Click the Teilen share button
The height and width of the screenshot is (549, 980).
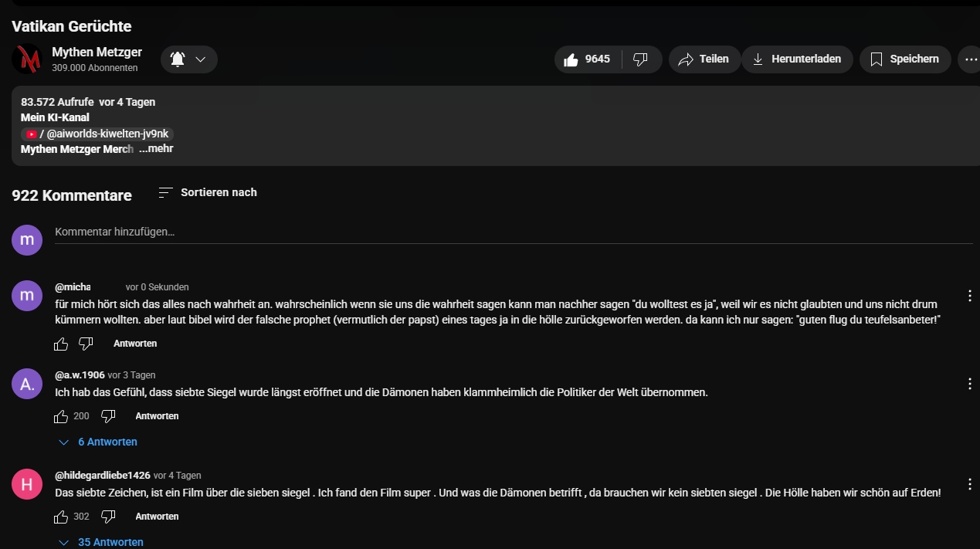[x=704, y=59]
